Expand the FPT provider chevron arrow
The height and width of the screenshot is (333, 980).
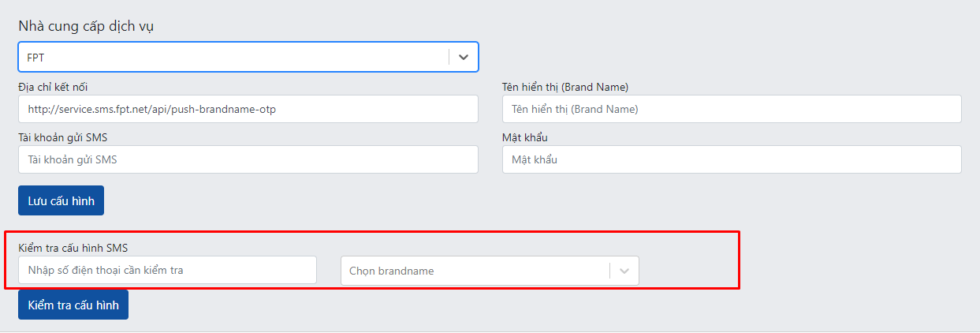(464, 57)
